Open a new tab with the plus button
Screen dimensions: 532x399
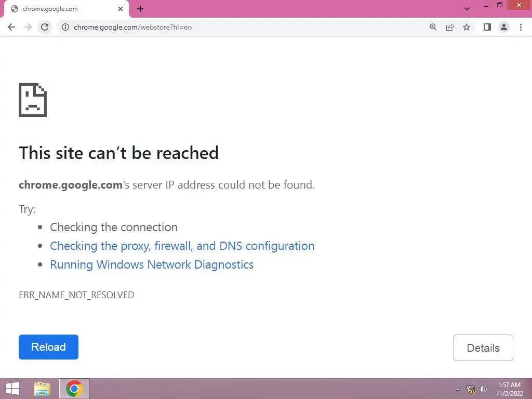coord(140,9)
